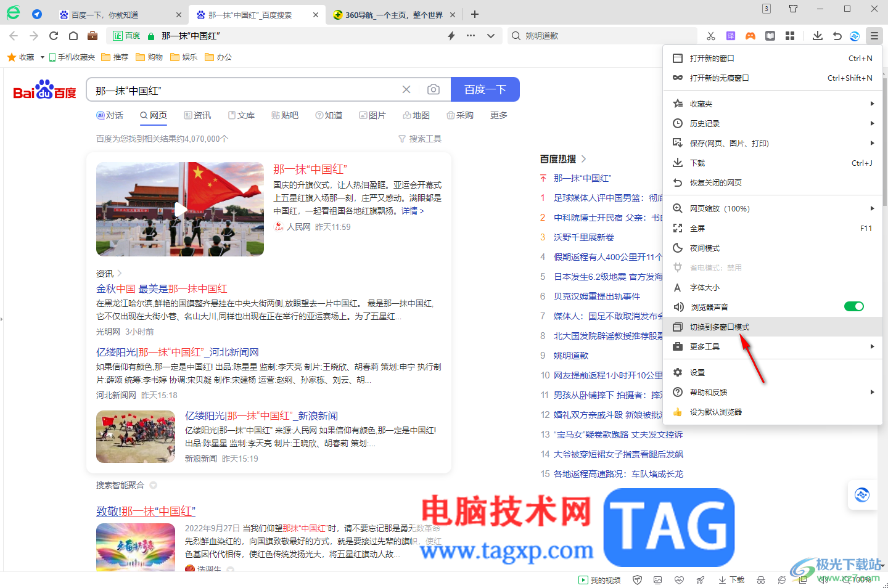The image size is (888, 588).
Task: Click the blue circular account icon in toolbar
Action: [x=855, y=36]
